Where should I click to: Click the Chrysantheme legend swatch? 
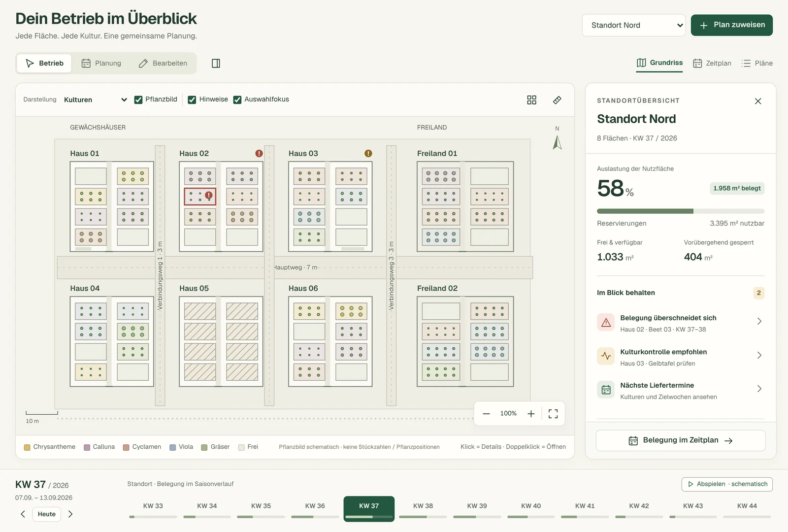pos(27,447)
